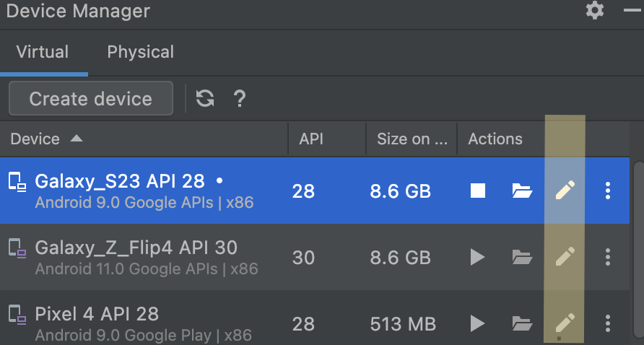The height and width of the screenshot is (345, 644).
Task: Refresh the device list
Action: coord(205,99)
